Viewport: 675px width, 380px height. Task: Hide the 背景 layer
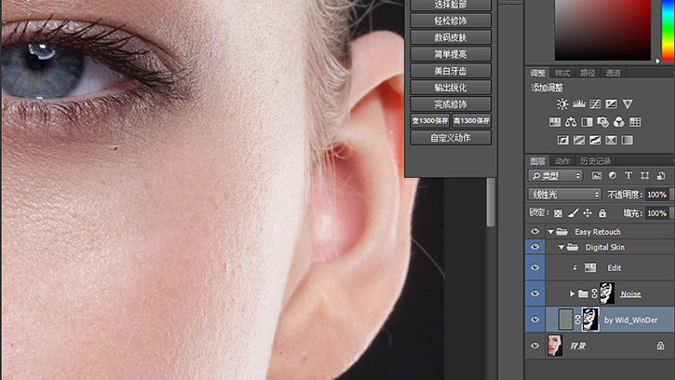[x=535, y=346]
